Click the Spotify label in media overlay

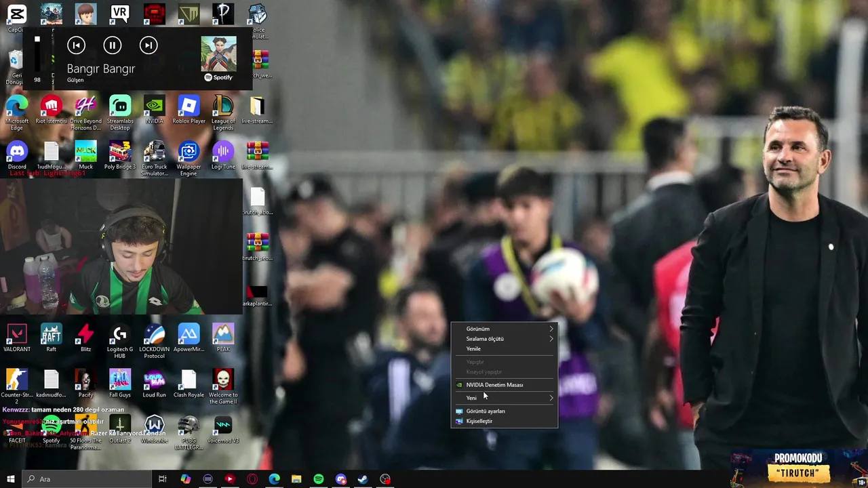pyautogui.click(x=218, y=77)
